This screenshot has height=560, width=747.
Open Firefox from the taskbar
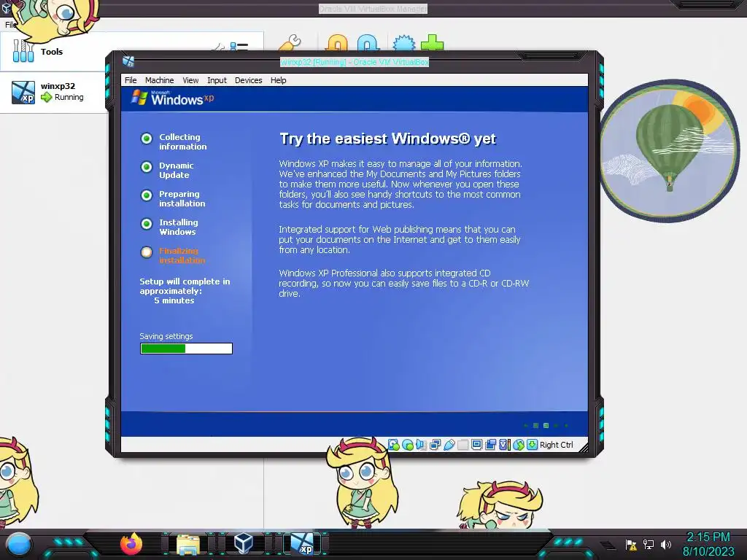[x=131, y=544]
